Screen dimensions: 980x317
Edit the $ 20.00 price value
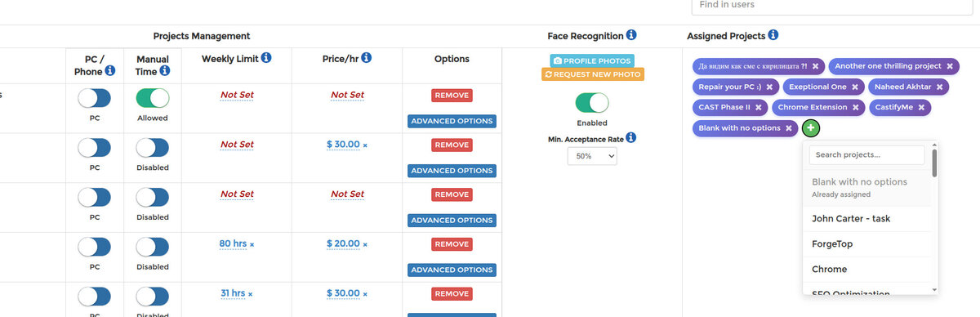click(x=343, y=243)
